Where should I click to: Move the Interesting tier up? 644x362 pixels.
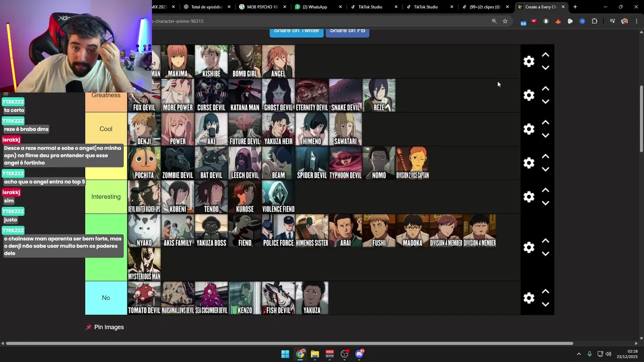545,190
